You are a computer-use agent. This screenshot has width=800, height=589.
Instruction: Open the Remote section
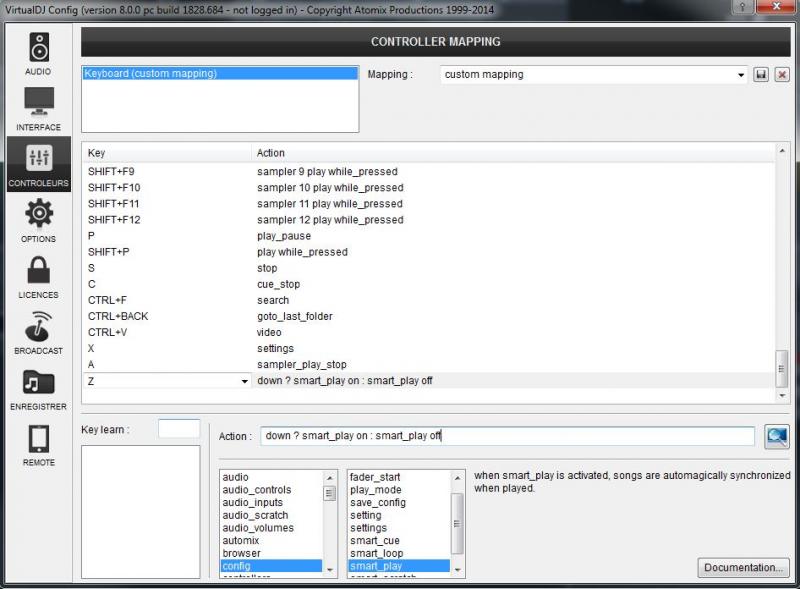(38, 444)
